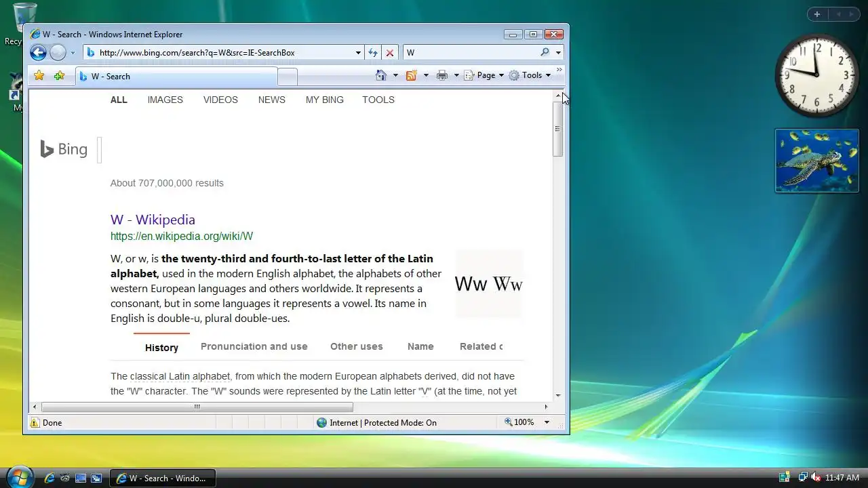Launch Internet Explorer from Quick Launch
Screen dimensions: 868x488
point(49,478)
